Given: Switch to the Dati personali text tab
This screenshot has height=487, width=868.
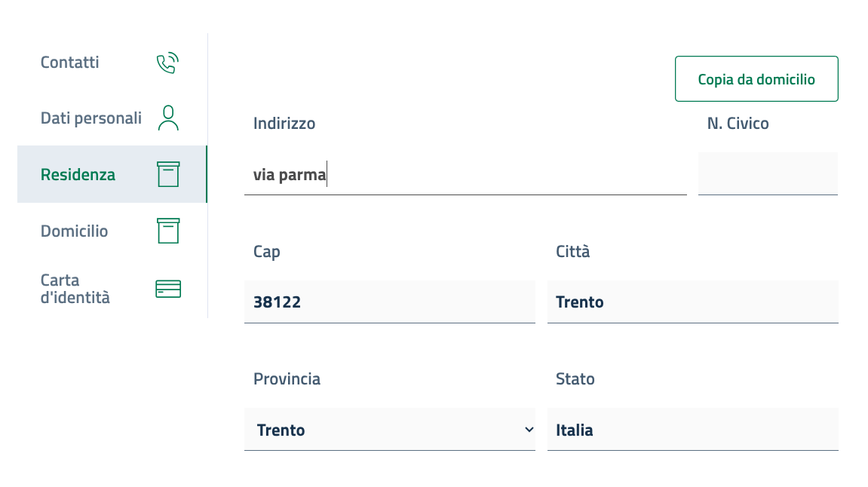Looking at the screenshot, I should [x=91, y=118].
